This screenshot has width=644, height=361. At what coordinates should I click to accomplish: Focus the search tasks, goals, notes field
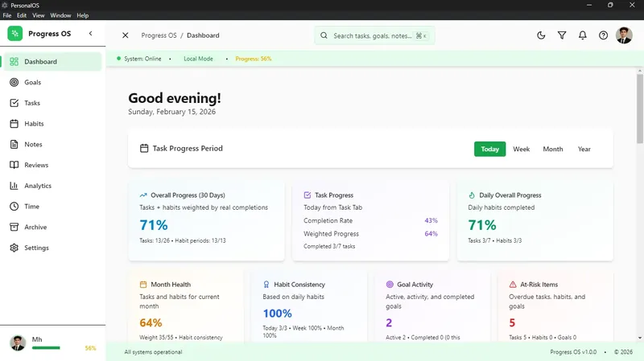[374, 35]
